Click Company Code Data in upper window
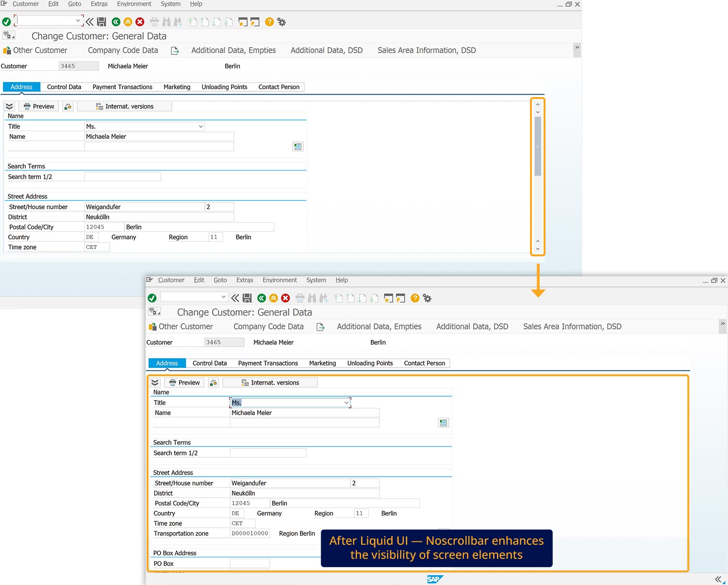This screenshot has height=585, width=728. click(123, 50)
